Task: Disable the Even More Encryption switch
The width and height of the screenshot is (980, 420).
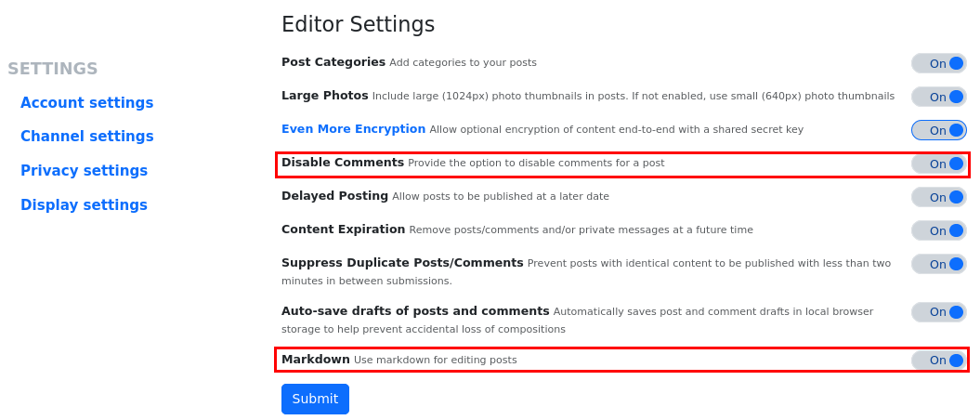Action: point(938,130)
